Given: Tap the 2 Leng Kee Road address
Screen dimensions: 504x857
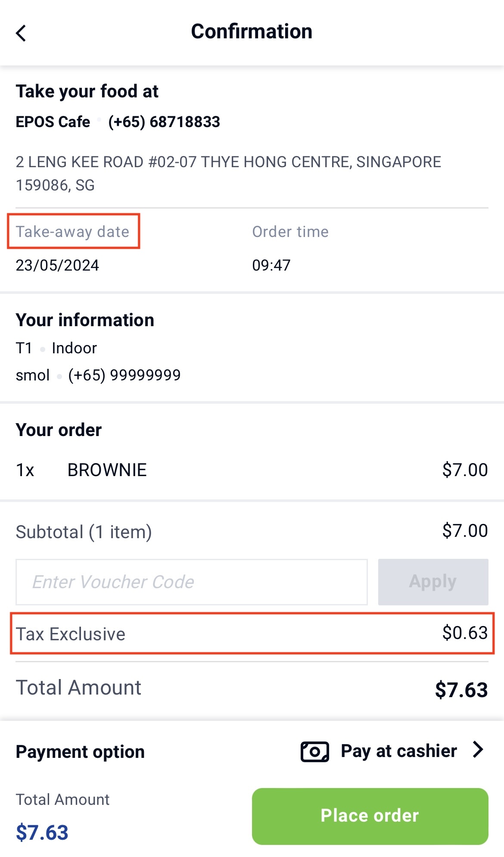Looking at the screenshot, I should pyautogui.click(x=228, y=174).
